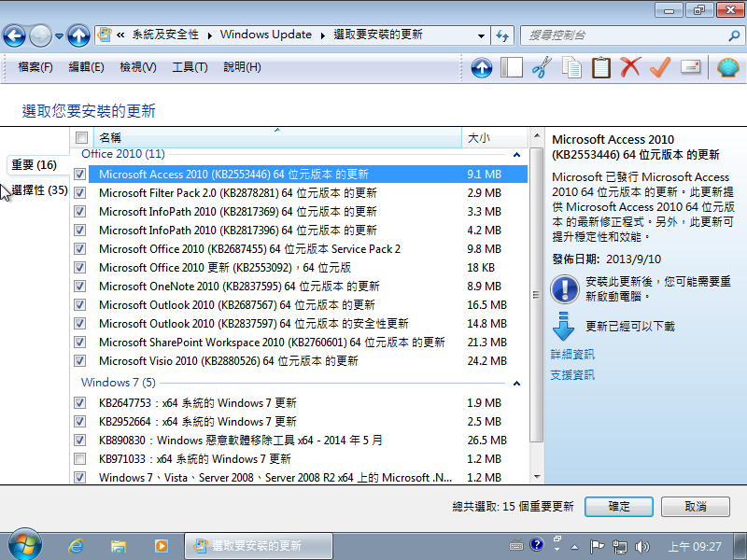The width and height of the screenshot is (747, 560).
Task: Click the toolbar blue Up arrow icon
Action: (482, 67)
